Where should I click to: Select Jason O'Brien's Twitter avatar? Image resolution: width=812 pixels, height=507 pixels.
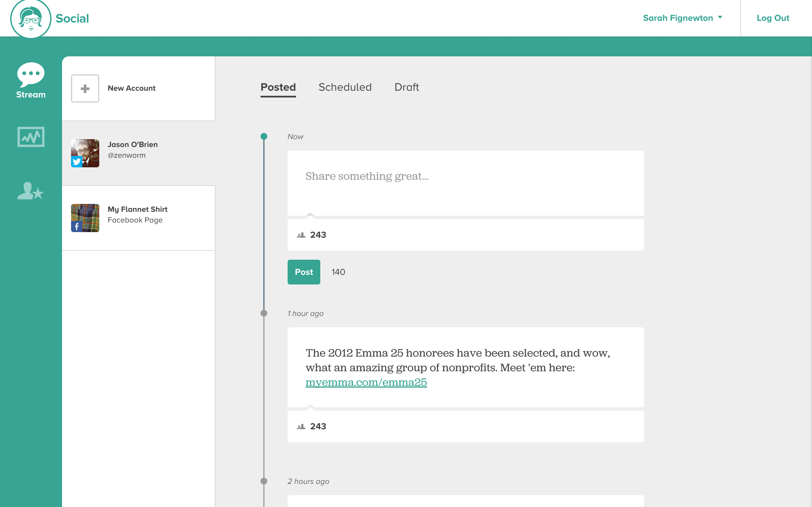point(85,153)
